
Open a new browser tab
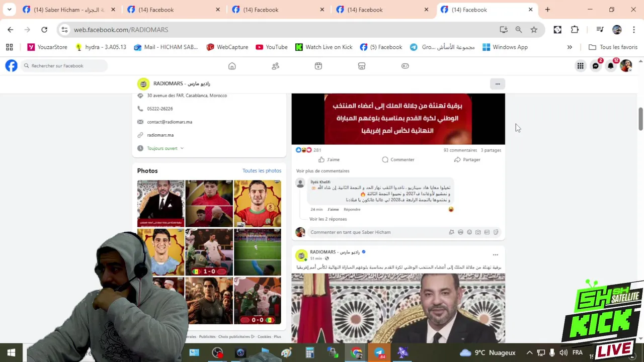pyautogui.click(x=547, y=10)
